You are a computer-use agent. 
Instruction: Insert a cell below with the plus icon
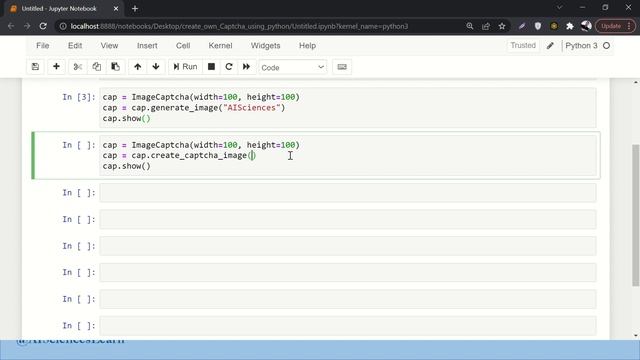56,67
